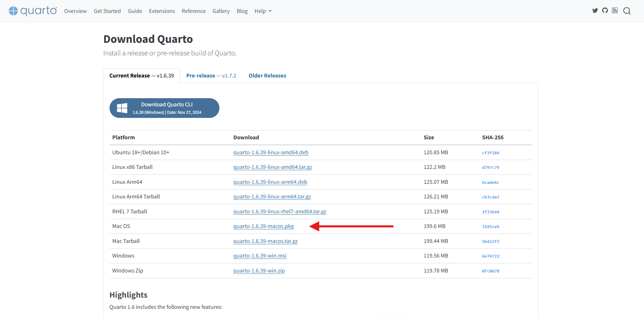Open the Blog nav item

242,11
